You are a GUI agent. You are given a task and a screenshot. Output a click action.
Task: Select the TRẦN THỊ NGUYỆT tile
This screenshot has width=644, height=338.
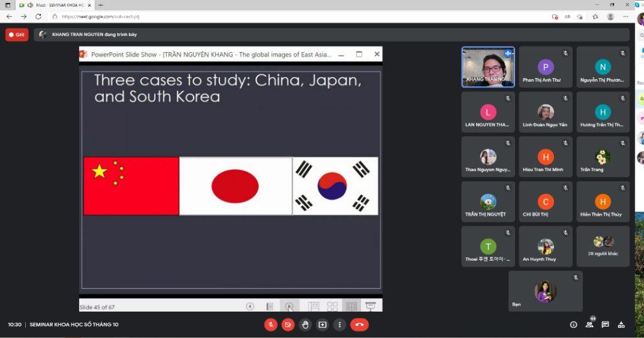pos(488,202)
